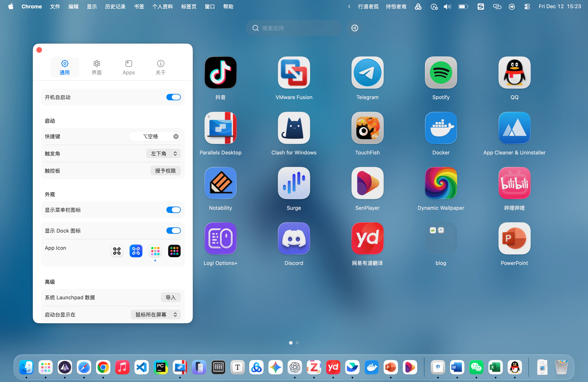
Task: Switch to the 界面 tab
Action: pos(97,67)
